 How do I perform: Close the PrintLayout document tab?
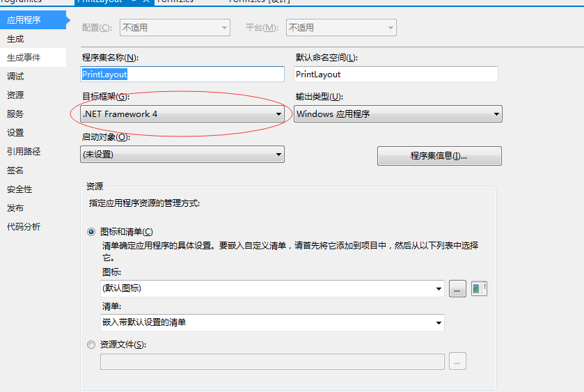tap(146, 1)
